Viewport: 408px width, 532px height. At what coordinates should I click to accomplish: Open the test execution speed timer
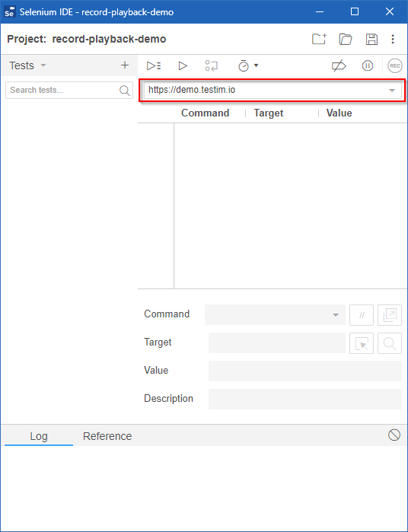(x=248, y=65)
